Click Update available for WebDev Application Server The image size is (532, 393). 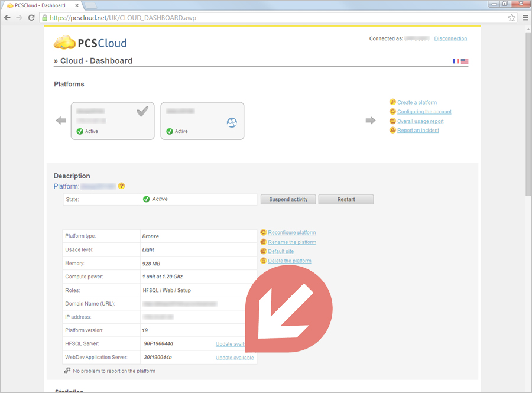click(235, 358)
